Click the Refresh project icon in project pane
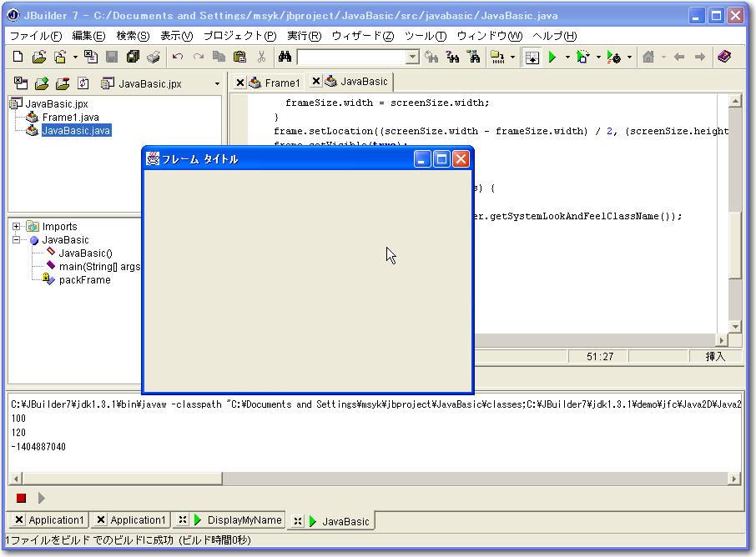The height and width of the screenshot is (557, 756). [x=83, y=83]
